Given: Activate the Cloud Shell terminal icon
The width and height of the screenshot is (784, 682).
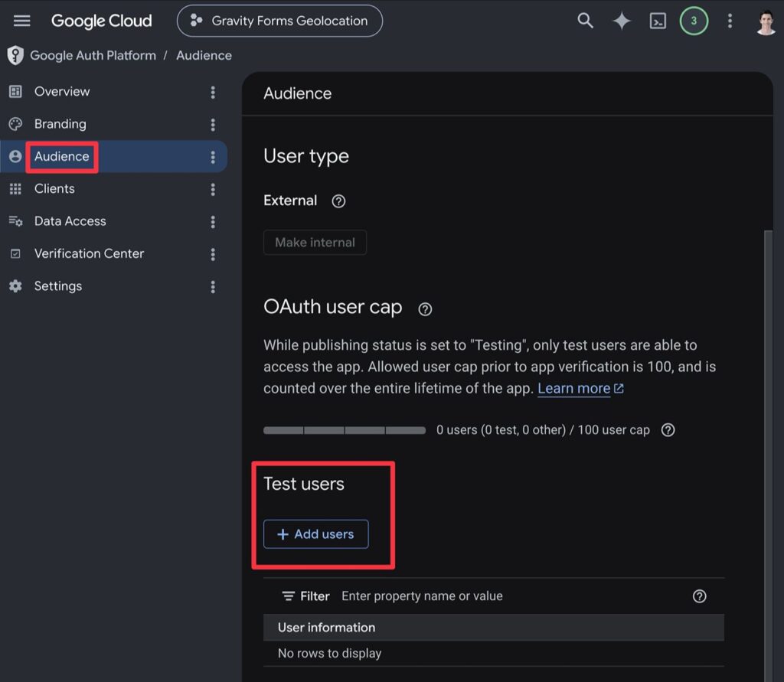Looking at the screenshot, I should [658, 21].
